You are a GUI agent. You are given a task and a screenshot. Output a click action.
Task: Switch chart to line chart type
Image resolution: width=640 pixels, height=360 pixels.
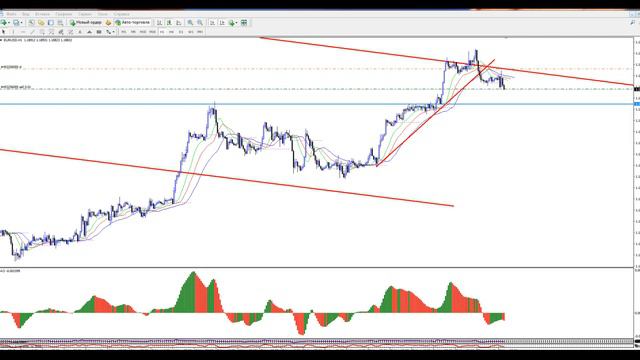pyautogui.click(x=179, y=23)
